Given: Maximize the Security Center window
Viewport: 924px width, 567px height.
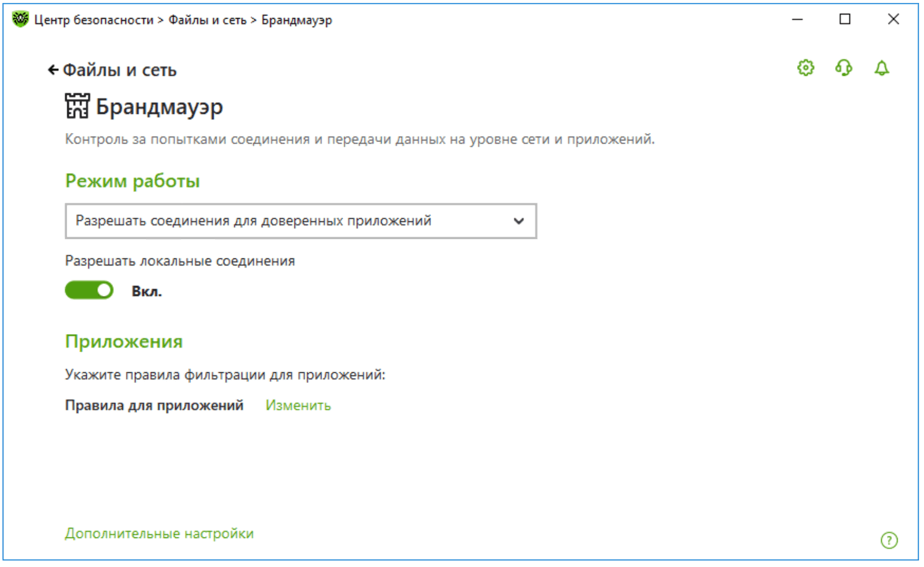Looking at the screenshot, I should click(845, 19).
